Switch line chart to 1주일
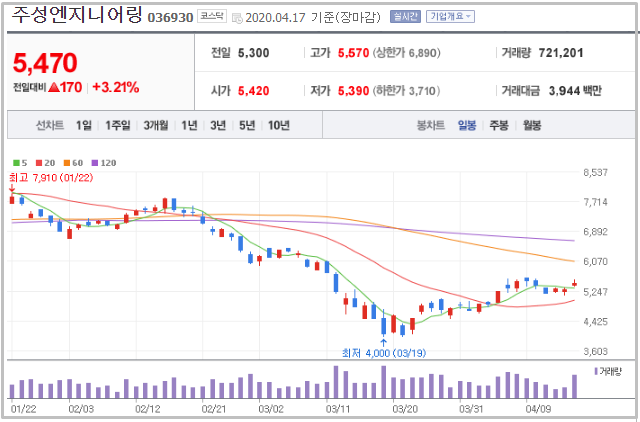Viewport: 640px width, 422px height. 118,125
